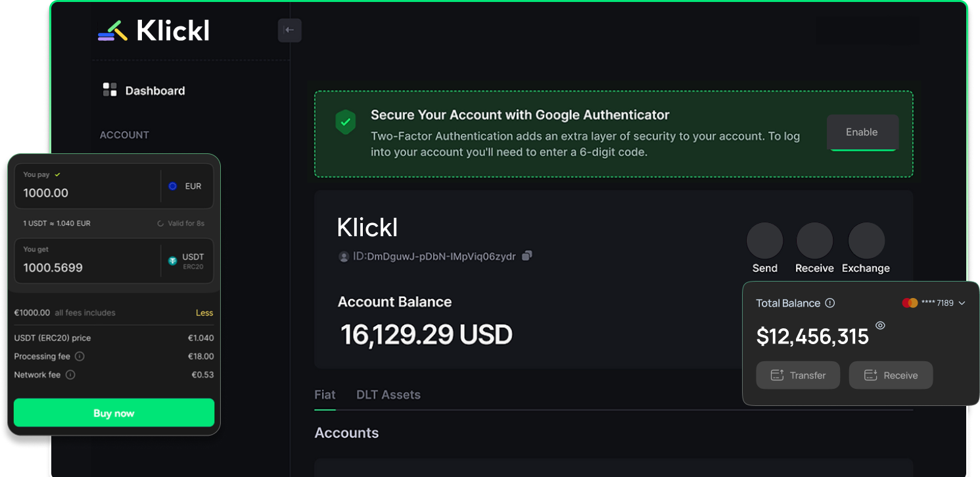Open the Dashboard grid icon
Image resolution: width=980 pixels, height=477 pixels.
coord(110,89)
